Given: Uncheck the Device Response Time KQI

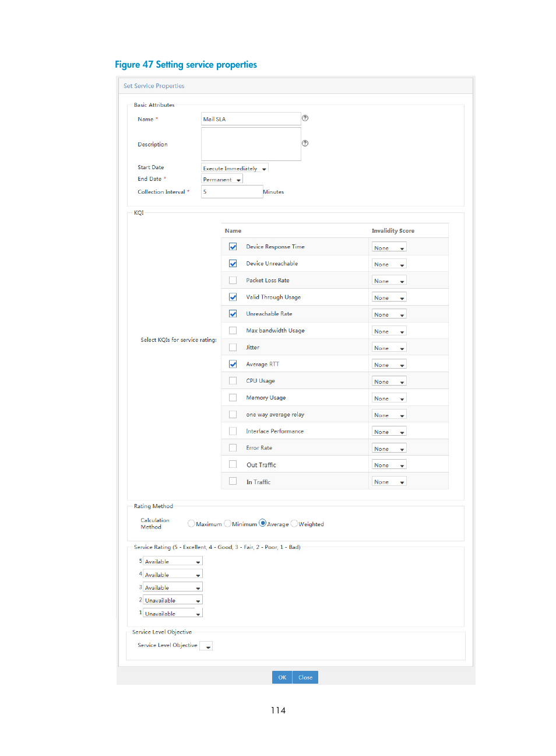Looking at the screenshot, I should tap(233, 247).
